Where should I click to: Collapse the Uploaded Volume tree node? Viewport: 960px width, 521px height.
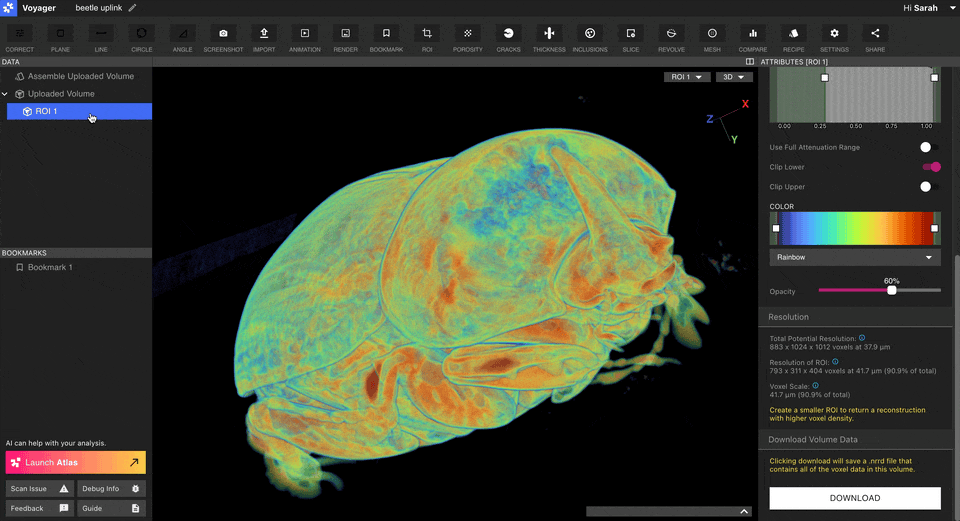click(x=6, y=94)
